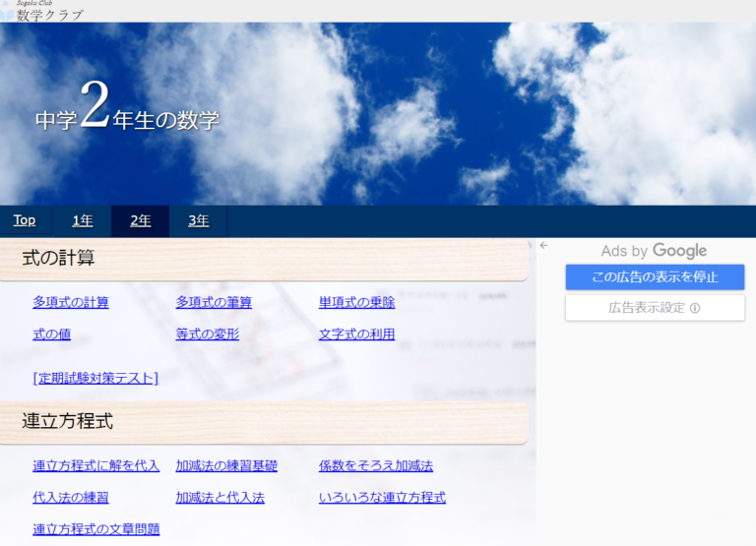Screen dimensions: 756x546
Task: Open the Top navigation tab
Action: click(25, 220)
